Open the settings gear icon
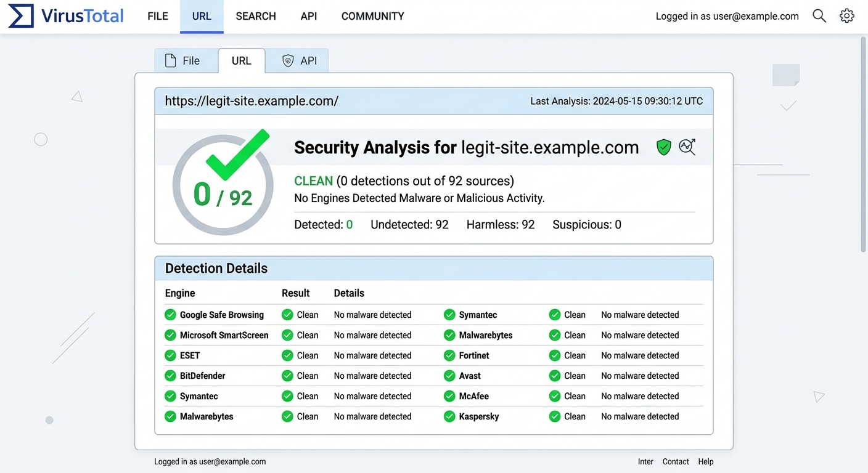868x473 pixels. pyautogui.click(x=847, y=16)
